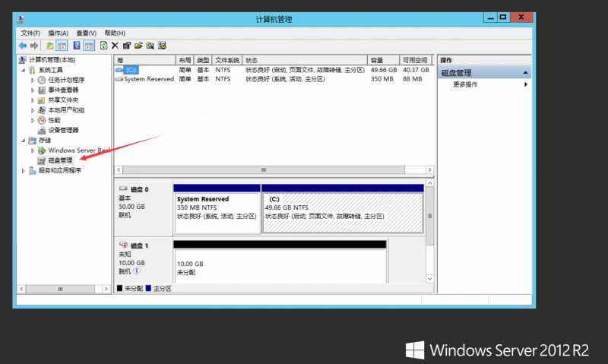Open 任务计划程序 in the tree
Viewport: 608px width, 364px height.
[66, 80]
